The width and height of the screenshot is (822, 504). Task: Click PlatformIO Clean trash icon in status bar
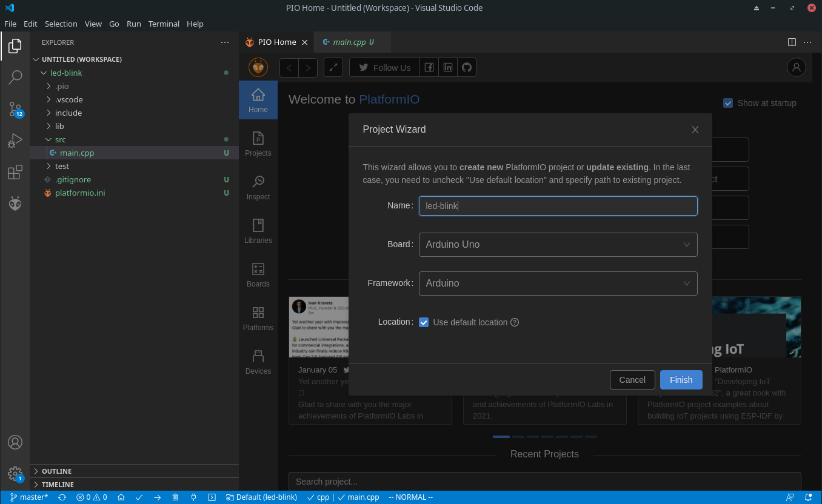(x=175, y=497)
